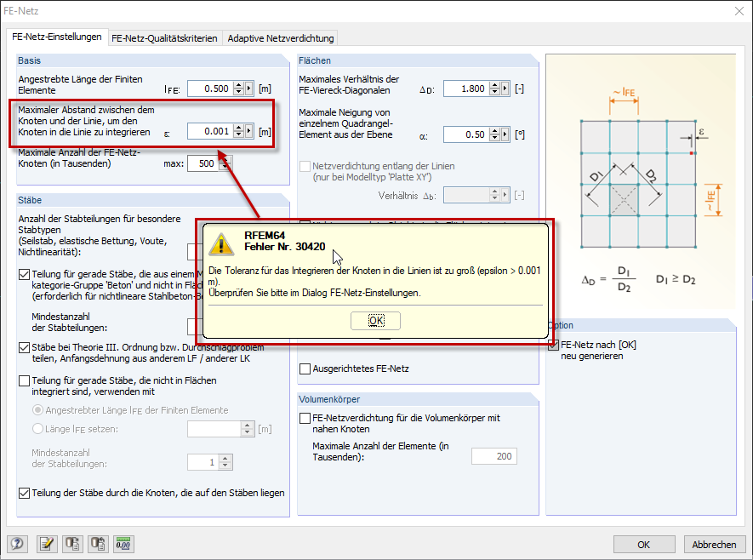753x560 pixels.
Task: Enable Ausgerichtetes FE-Netz option
Action: pyautogui.click(x=303, y=369)
